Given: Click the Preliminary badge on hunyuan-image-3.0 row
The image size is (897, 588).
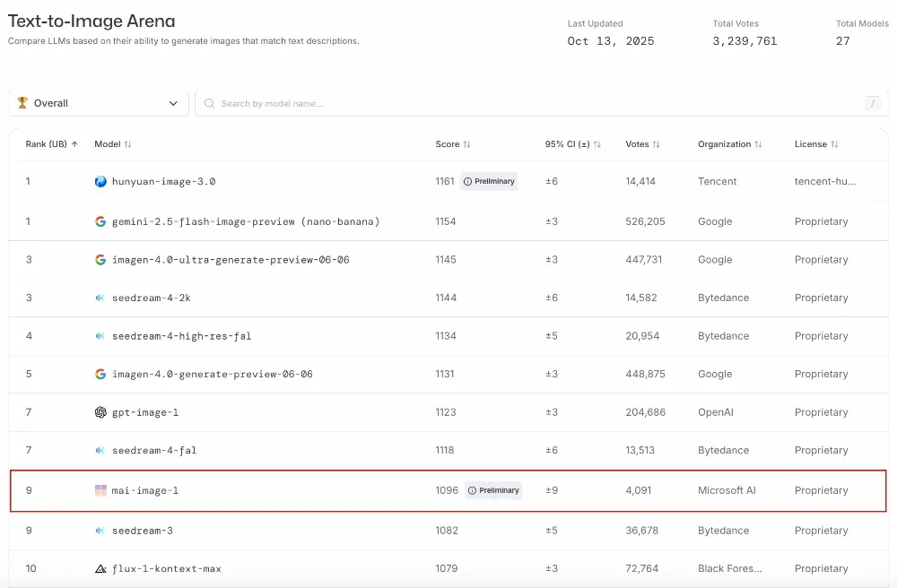Looking at the screenshot, I should click(489, 181).
